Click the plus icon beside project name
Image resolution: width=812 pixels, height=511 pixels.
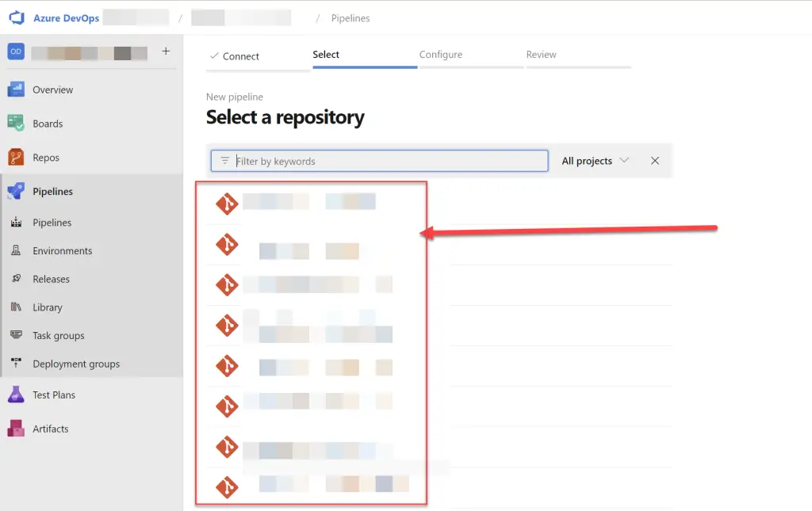166,51
